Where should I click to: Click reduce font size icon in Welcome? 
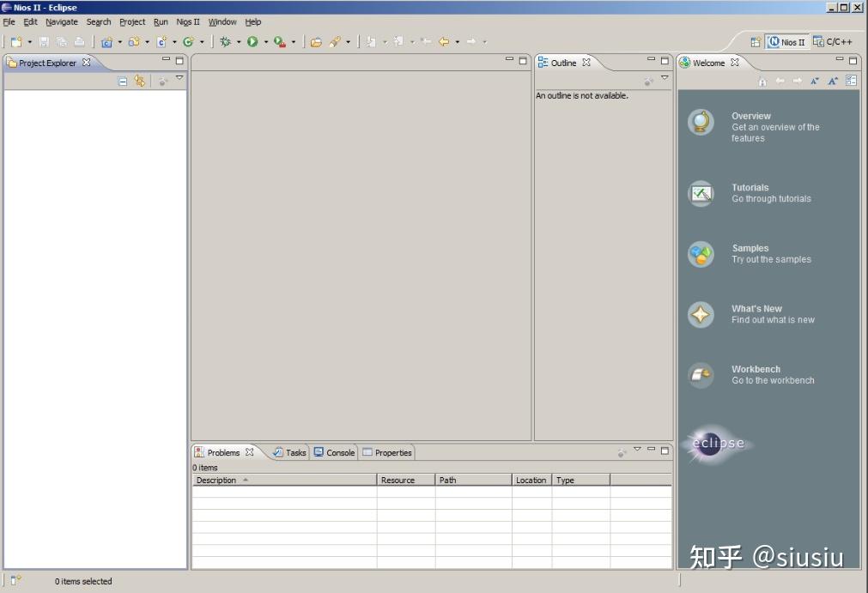pos(815,82)
